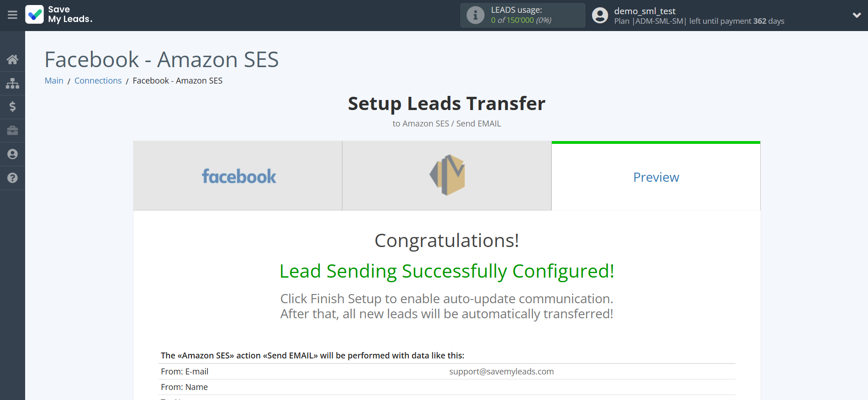
Task: Click the support@savemyleads.com From E-mail value
Action: [501, 372]
